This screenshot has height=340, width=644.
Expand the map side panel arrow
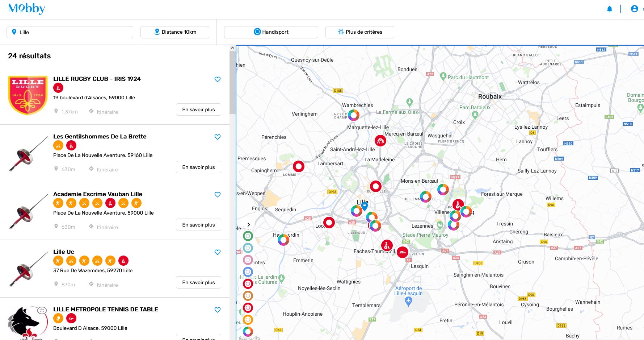point(249,225)
